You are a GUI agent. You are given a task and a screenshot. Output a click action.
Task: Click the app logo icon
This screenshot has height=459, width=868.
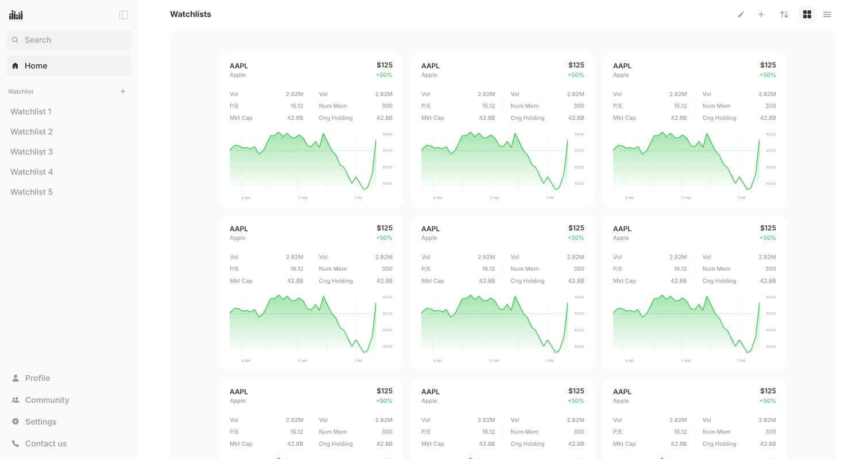(16, 15)
